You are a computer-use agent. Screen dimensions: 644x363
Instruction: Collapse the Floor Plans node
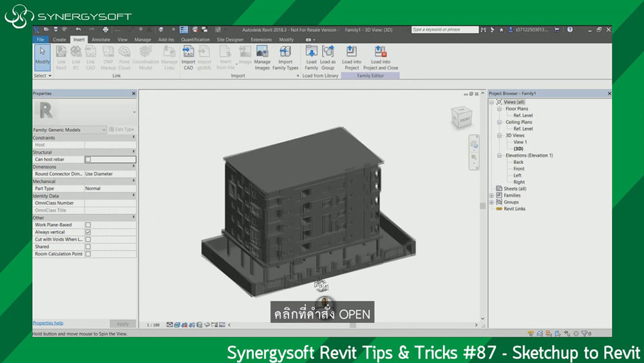click(x=500, y=109)
